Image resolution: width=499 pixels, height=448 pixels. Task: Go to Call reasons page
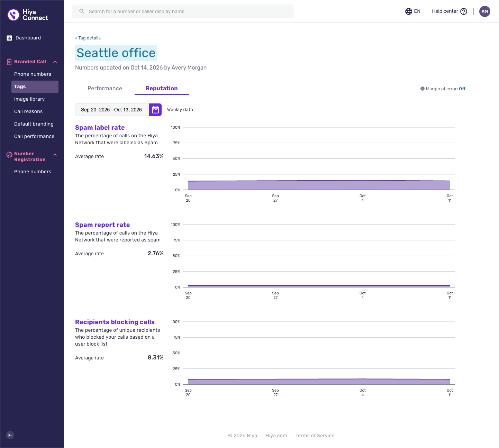(x=28, y=112)
